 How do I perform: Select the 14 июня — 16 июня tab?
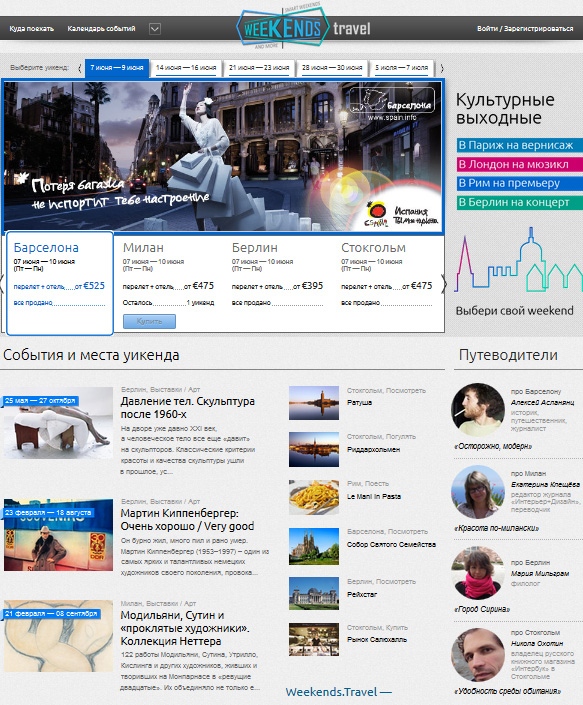[x=186, y=68]
